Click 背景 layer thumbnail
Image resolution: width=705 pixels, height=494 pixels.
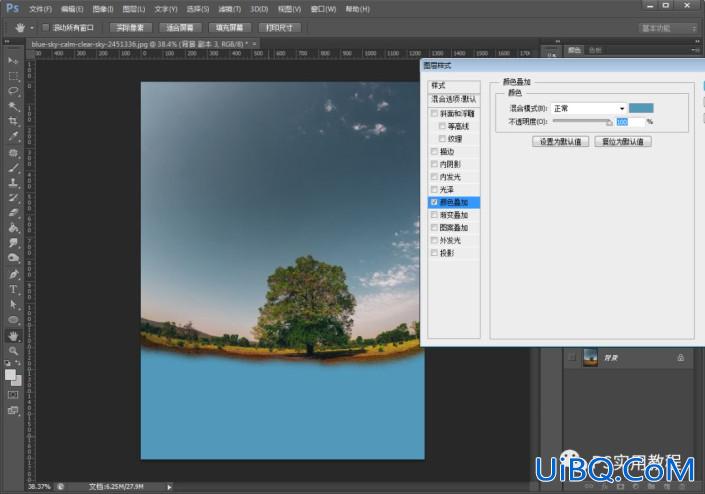(x=590, y=358)
